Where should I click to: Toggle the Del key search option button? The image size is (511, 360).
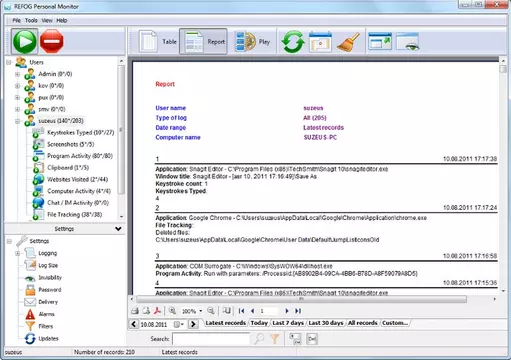point(312,339)
